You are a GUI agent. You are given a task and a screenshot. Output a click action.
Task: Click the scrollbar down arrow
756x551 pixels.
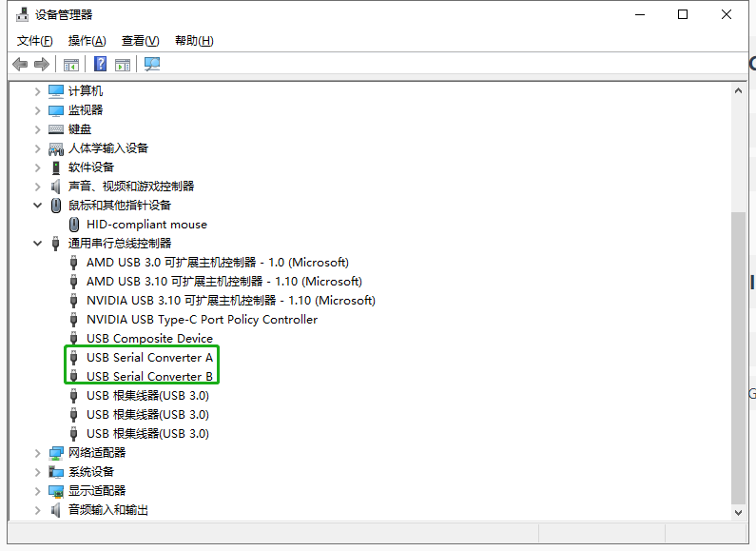738,513
